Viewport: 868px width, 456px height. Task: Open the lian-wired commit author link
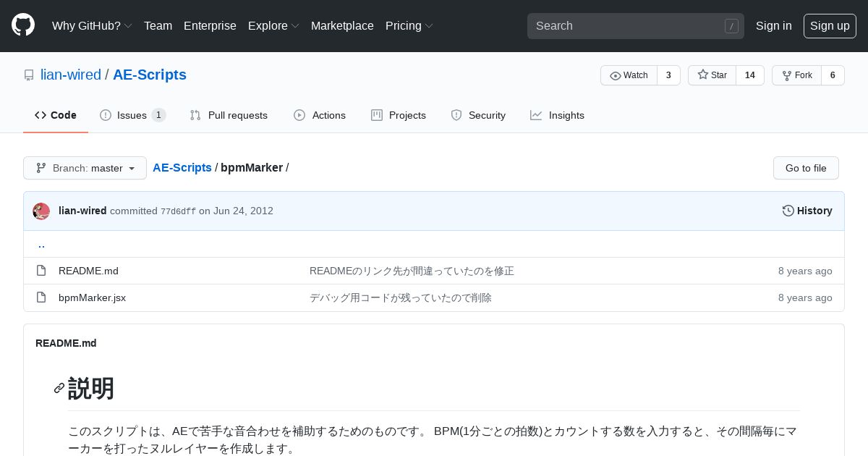[x=82, y=211]
